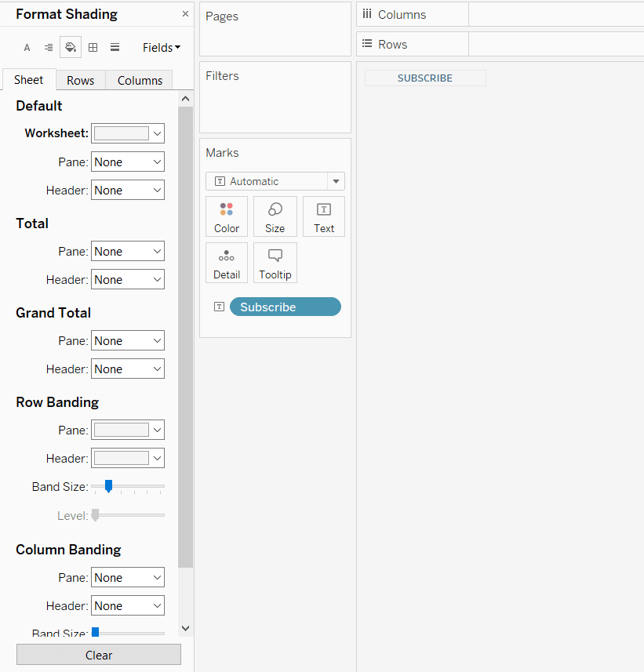Open the Format Alignment icon
Screen dimensions: 644x672
(49, 48)
